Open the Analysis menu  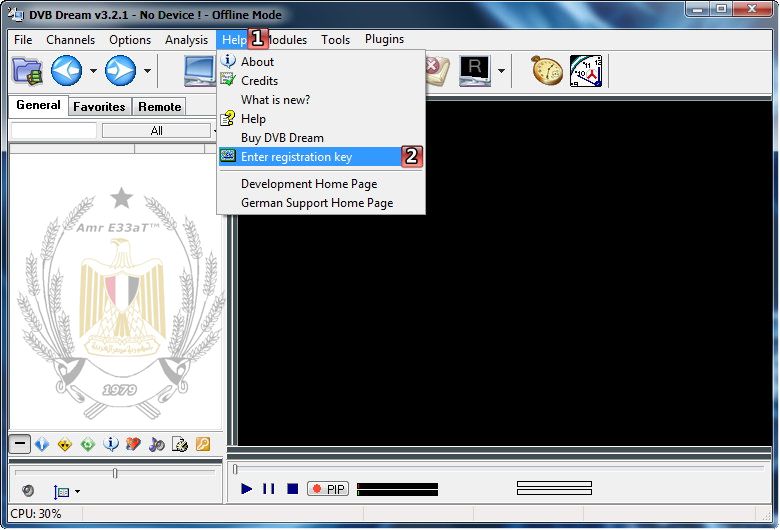point(187,40)
